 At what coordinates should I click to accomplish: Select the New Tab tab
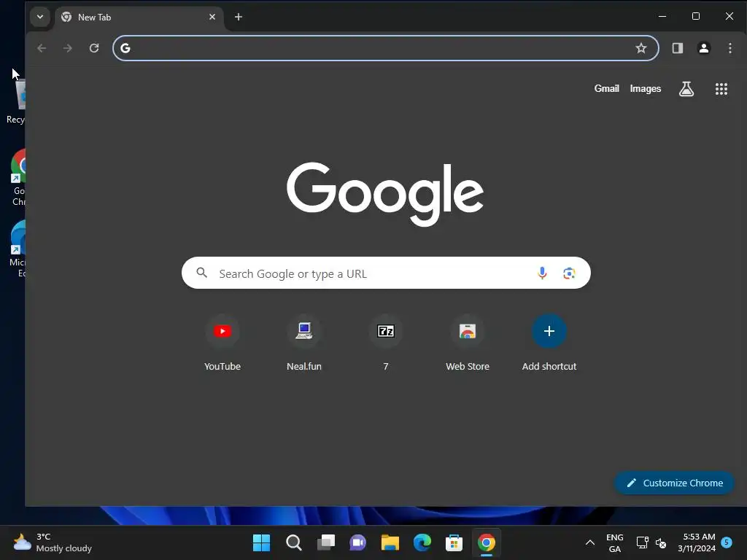pos(138,17)
